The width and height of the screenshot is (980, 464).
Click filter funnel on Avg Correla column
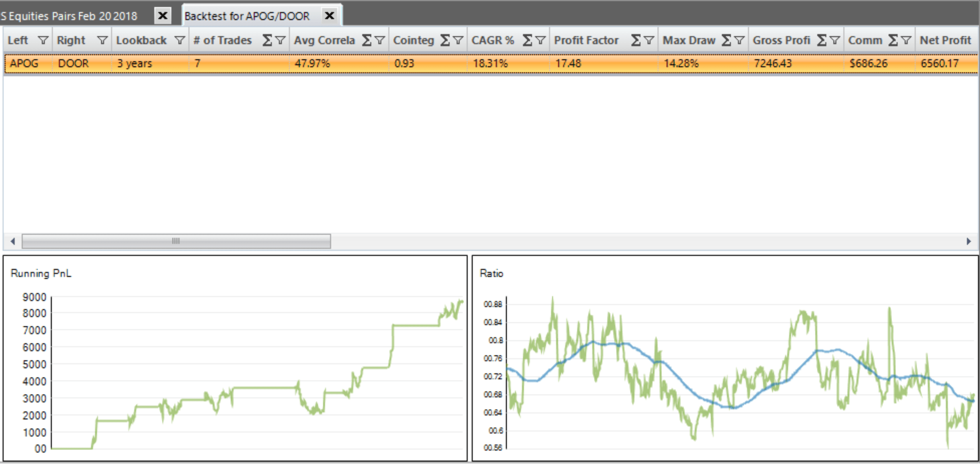[379, 41]
